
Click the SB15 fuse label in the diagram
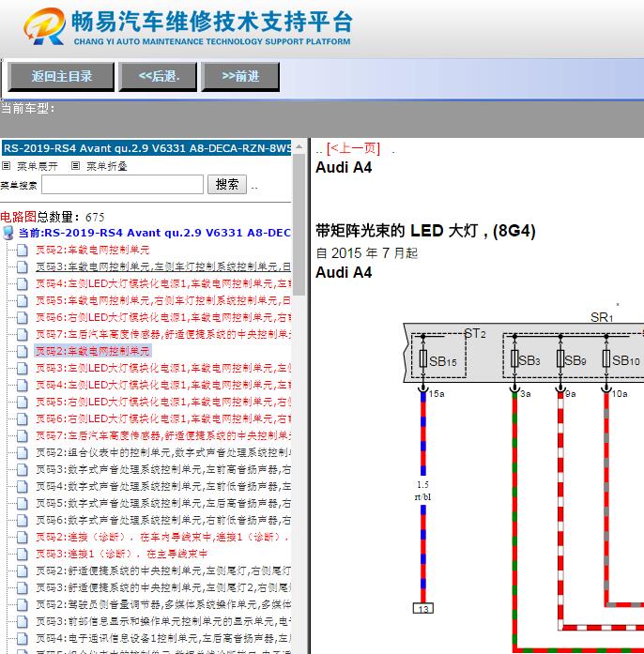[442, 361]
